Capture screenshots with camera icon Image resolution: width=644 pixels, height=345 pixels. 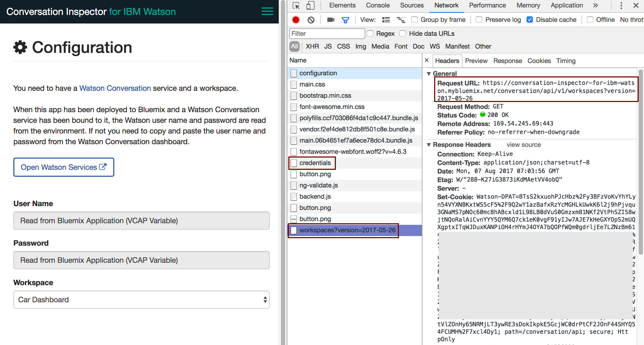pos(331,20)
